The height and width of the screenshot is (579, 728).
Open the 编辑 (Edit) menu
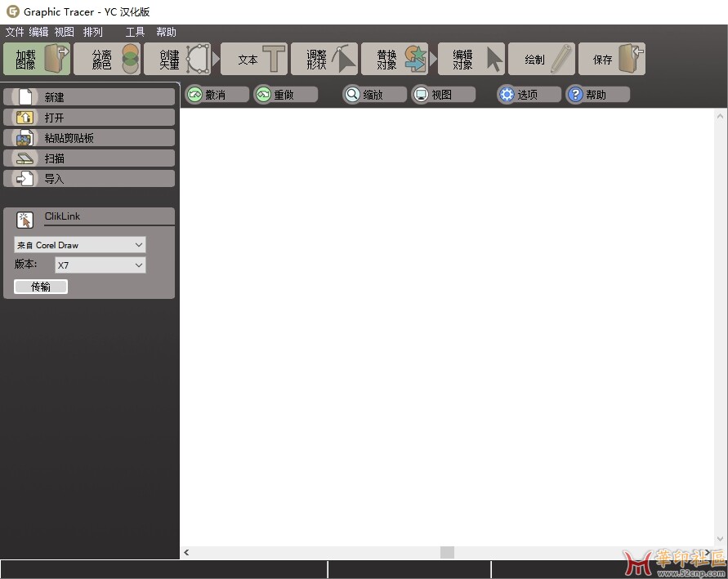pyautogui.click(x=38, y=32)
